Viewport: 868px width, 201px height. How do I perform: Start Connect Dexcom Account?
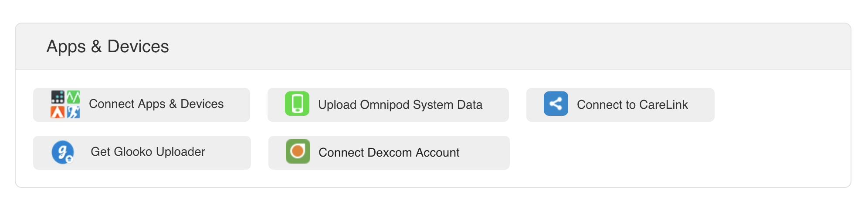(x=389, y=153)
